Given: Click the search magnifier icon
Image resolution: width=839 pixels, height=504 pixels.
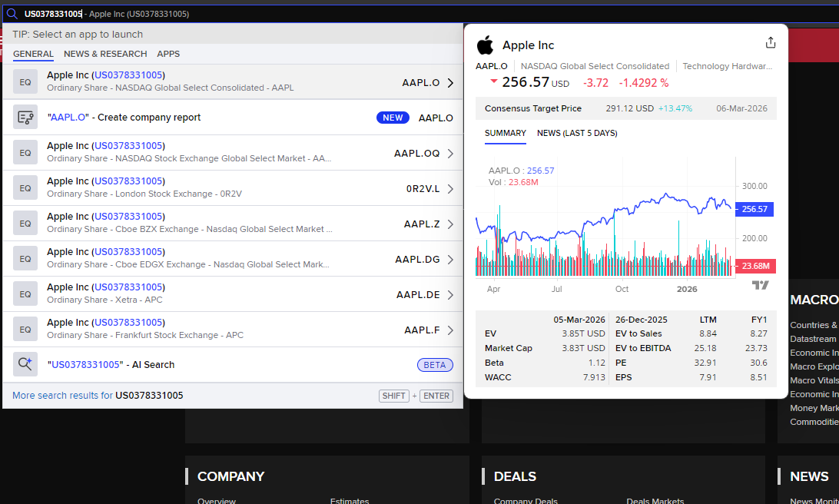Looking at the screenshot, I should [x=12, y=14].
